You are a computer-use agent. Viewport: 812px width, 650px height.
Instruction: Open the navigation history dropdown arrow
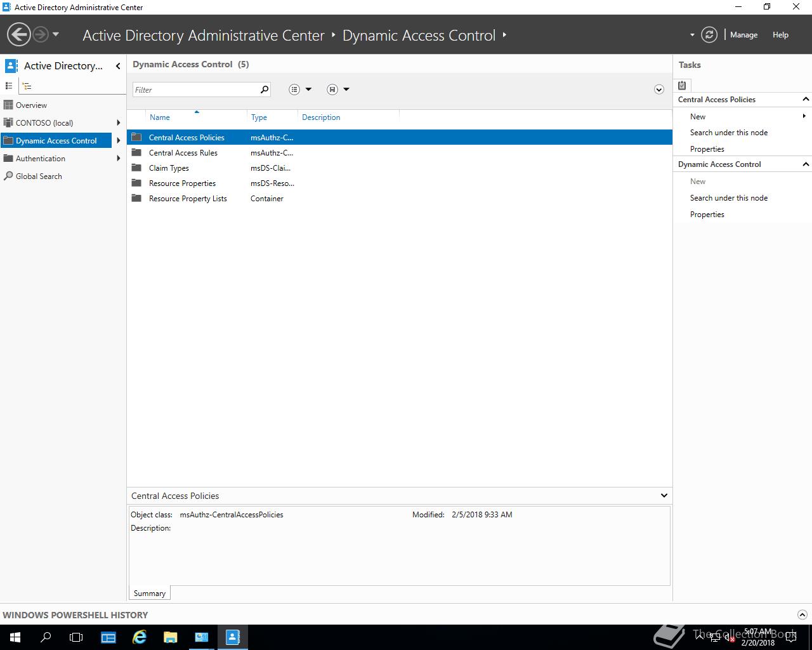click(56, 34)
